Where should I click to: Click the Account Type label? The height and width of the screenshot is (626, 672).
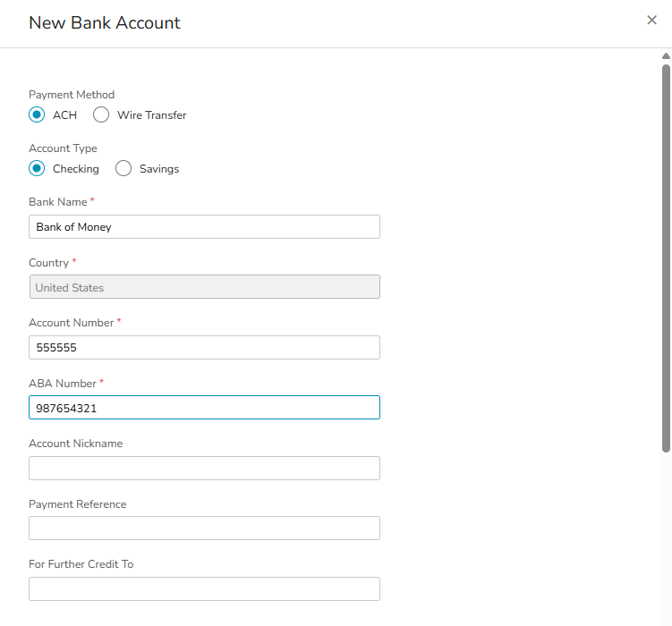coord(63,148)
